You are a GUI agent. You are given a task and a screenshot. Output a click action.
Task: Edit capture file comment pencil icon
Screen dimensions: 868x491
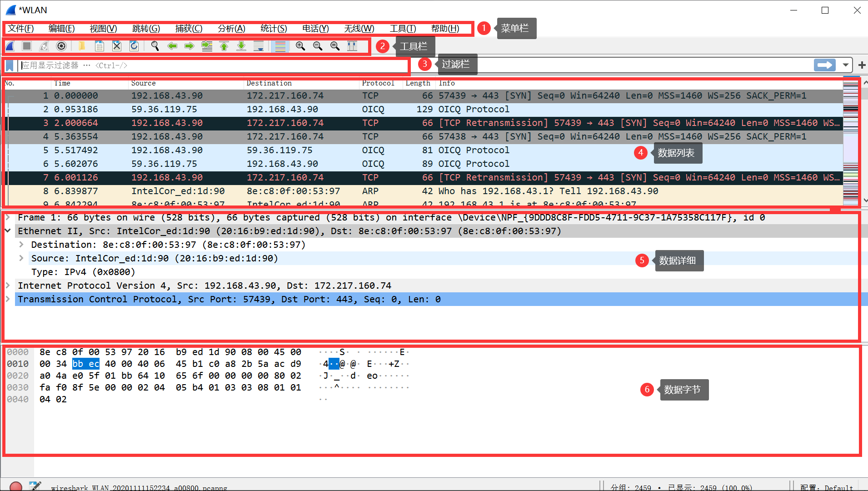pyautogui.click(x=35, y=486)
